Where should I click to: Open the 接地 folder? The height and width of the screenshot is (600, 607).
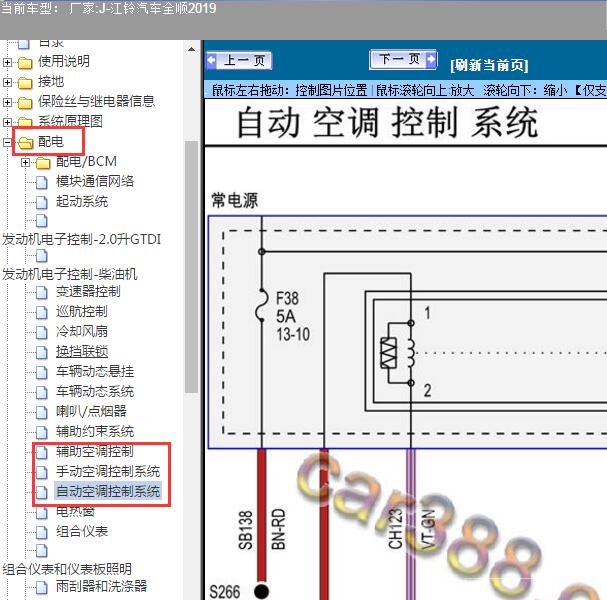(51, 81)
